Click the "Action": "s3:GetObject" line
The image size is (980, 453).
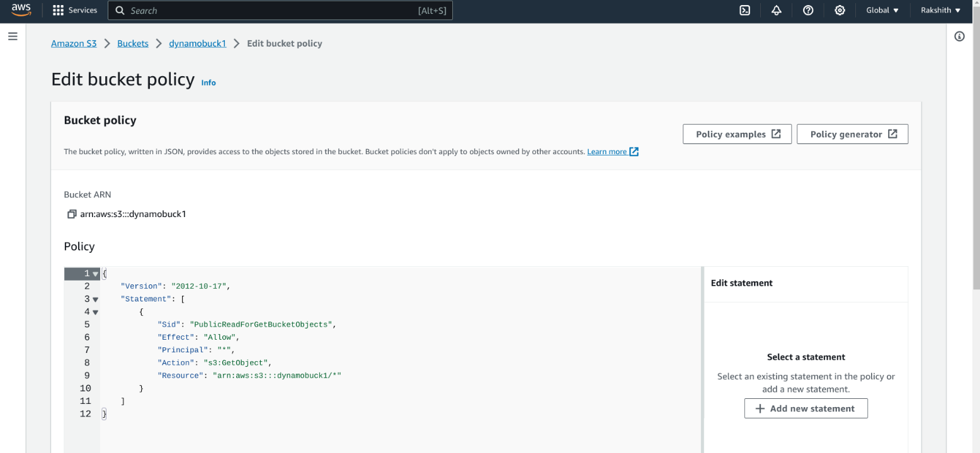(x=215, y=363)
